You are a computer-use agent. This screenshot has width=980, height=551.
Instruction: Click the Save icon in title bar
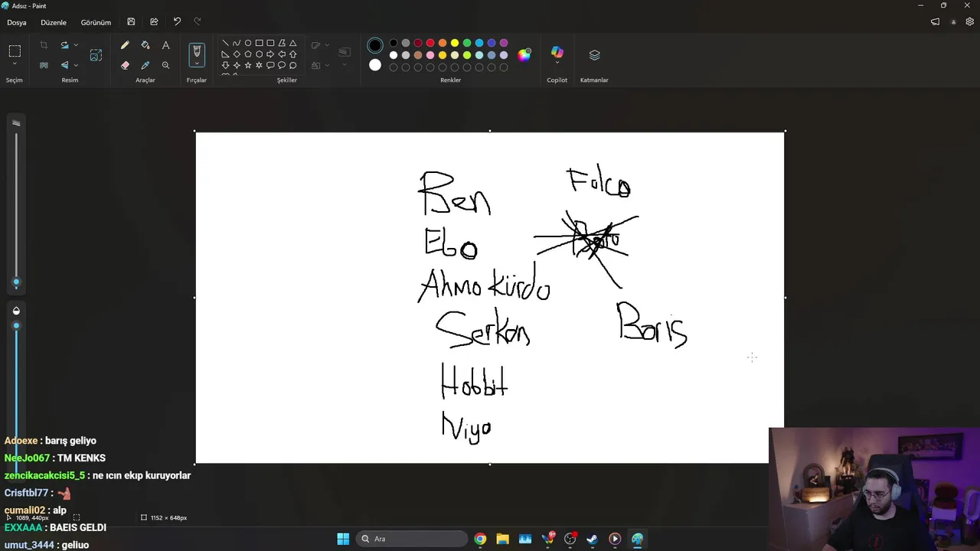(131, 21)
